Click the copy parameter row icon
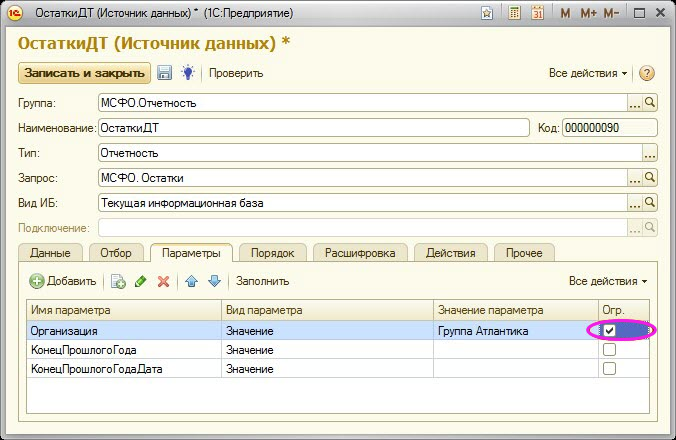676x440 pixels. (x=118, y=281)
